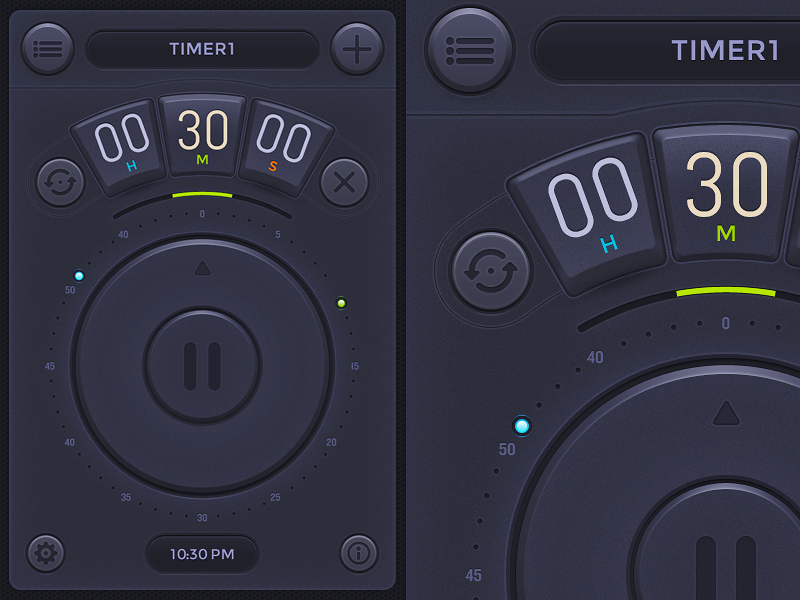Select the minutes 30 M tile in left panel

pos(203,135)
